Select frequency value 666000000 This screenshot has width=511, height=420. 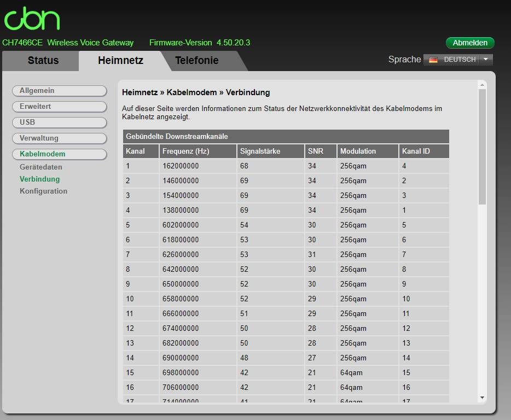point(181,313)
